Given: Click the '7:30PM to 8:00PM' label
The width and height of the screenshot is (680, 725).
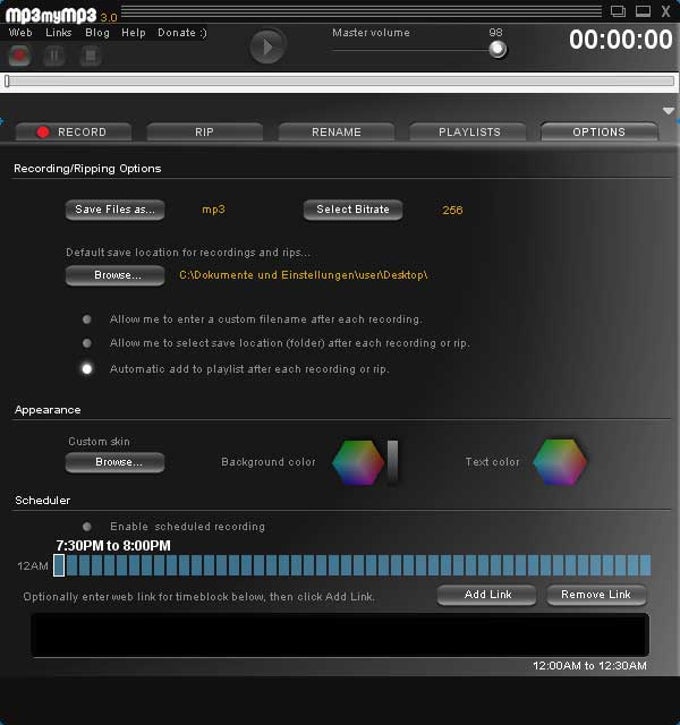Looking at the screenshot, I should pos(113,546).
